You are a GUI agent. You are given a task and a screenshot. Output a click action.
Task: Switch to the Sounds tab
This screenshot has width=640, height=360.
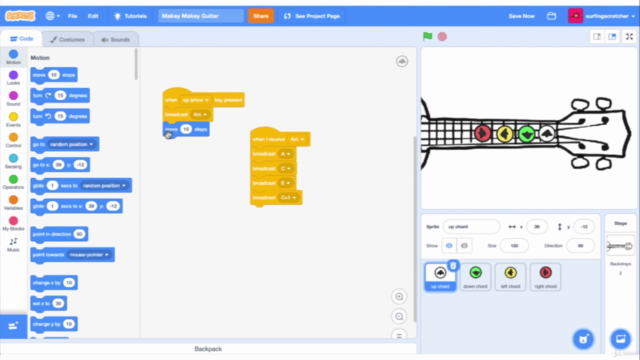(116, 40)
